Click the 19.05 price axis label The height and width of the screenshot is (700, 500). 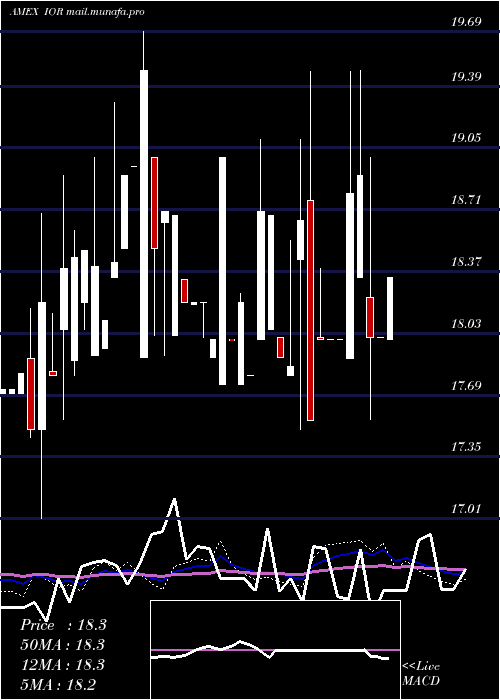[x=466, y=138]
